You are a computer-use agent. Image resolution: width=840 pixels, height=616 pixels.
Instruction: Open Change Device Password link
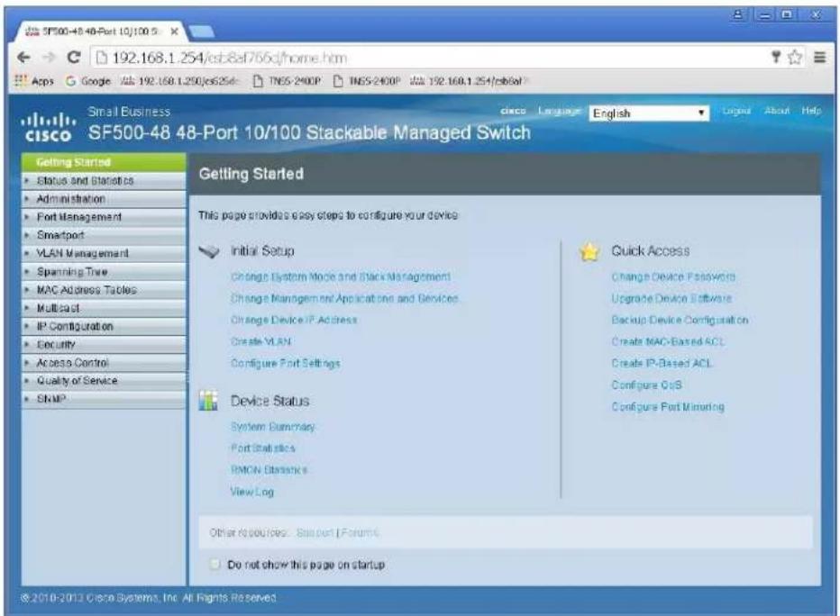click(x=673, y=276)
